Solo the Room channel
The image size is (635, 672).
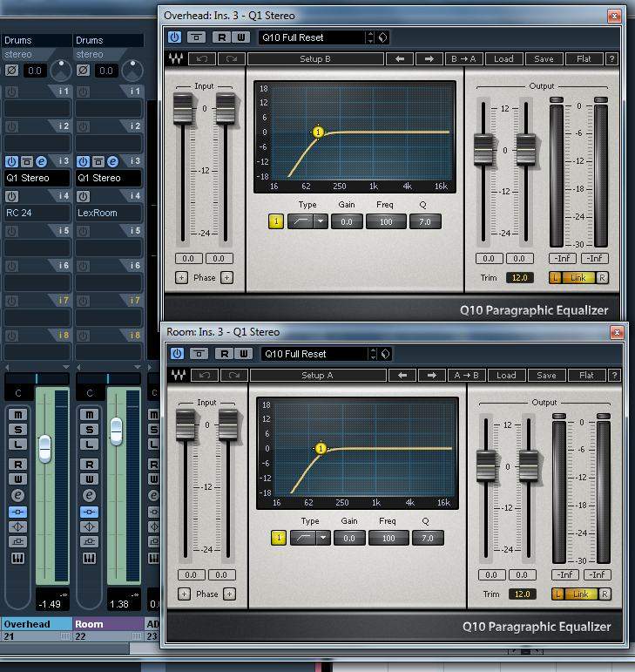pyautogui.click(x=89, y=430)
